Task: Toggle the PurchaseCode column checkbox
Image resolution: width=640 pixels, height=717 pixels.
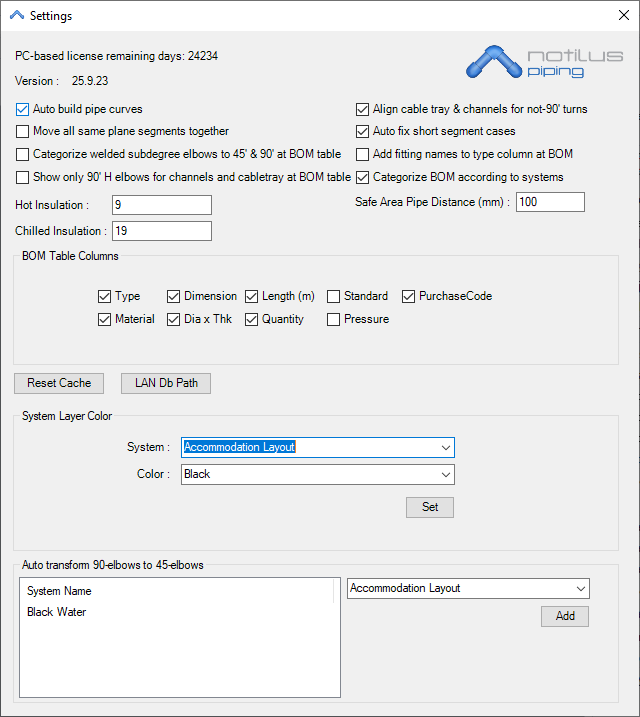Action: coord(410,296)
